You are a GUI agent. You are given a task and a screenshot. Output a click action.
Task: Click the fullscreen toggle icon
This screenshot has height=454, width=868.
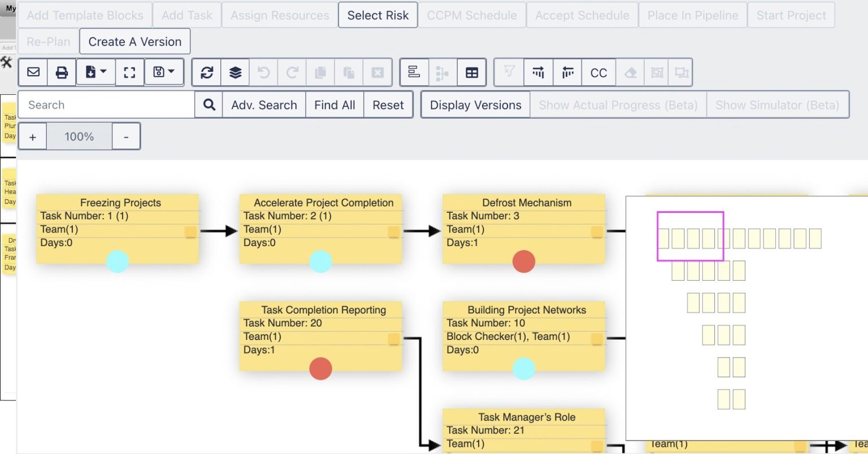coord(129,72)
